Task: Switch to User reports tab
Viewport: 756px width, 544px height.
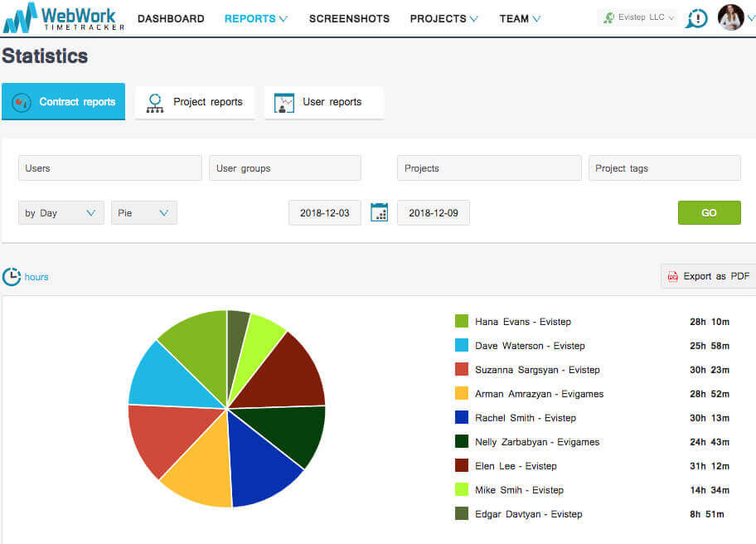Action: click(324, 102)
